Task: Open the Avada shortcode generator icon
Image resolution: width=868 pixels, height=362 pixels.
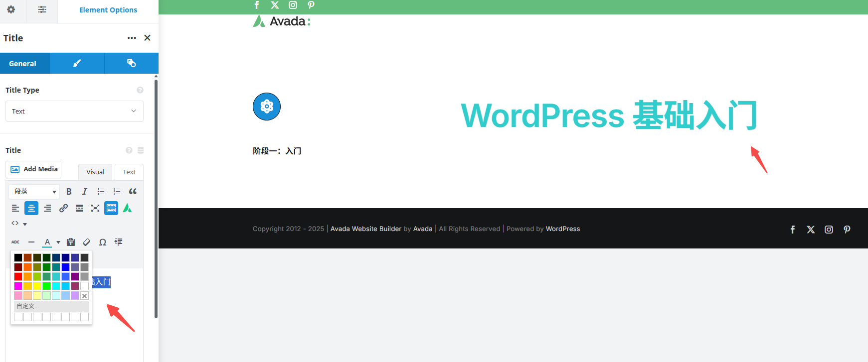Action: click(x=128, y=208)
